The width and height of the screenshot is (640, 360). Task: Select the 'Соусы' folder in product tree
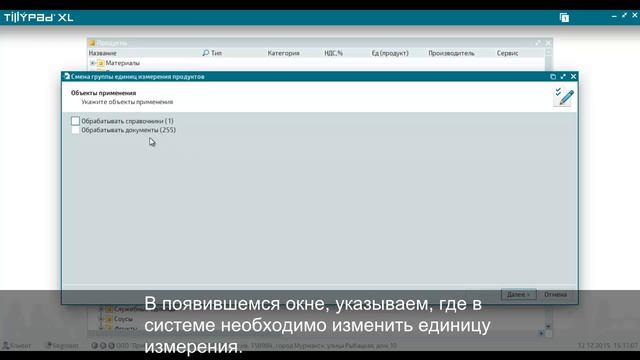tap(123, 318)
